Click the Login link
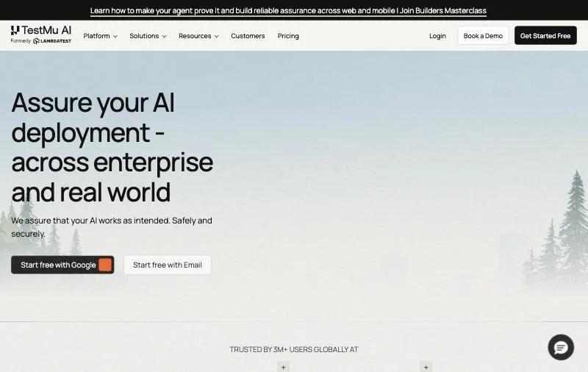This screenshot has height=372, width=588. coord(437,36)
